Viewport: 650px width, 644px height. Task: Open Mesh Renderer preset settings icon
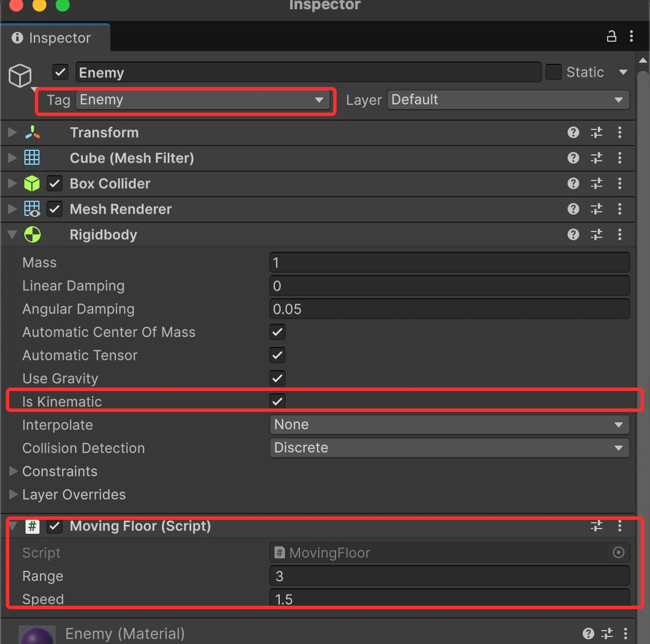pos(596,209)
